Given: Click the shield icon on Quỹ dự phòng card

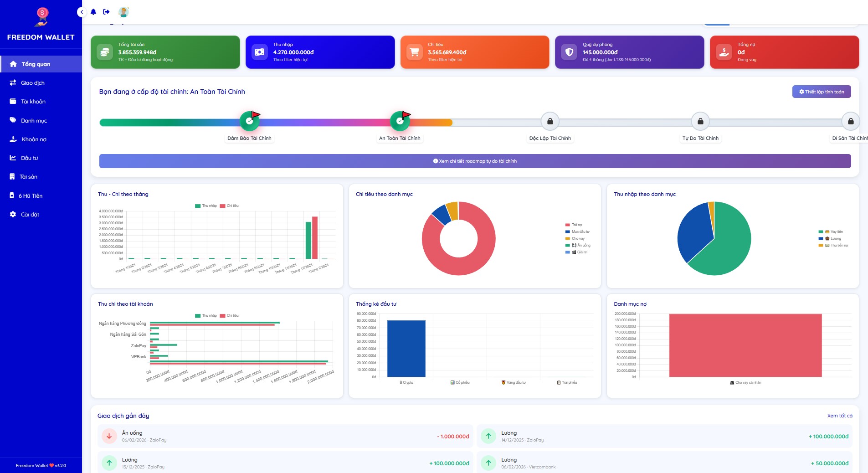Looking at the screenshot, I should click(569, 51).
